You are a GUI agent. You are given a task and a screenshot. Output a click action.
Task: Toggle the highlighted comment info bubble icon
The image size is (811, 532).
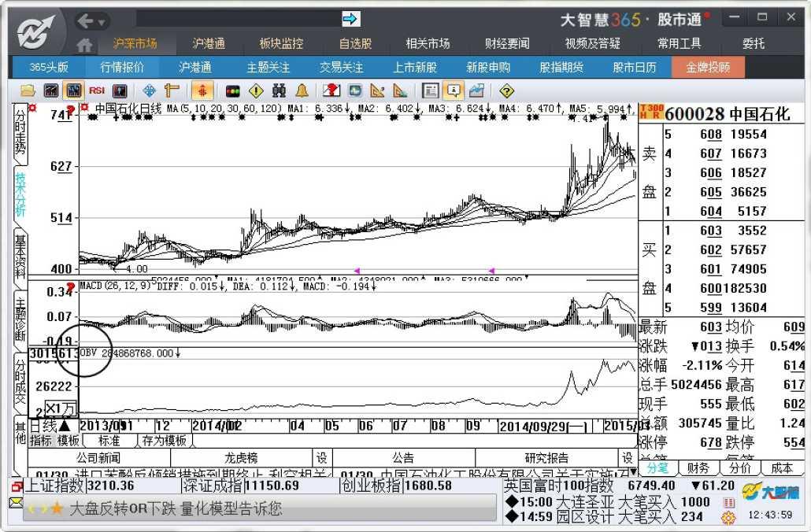coord(454,91)
